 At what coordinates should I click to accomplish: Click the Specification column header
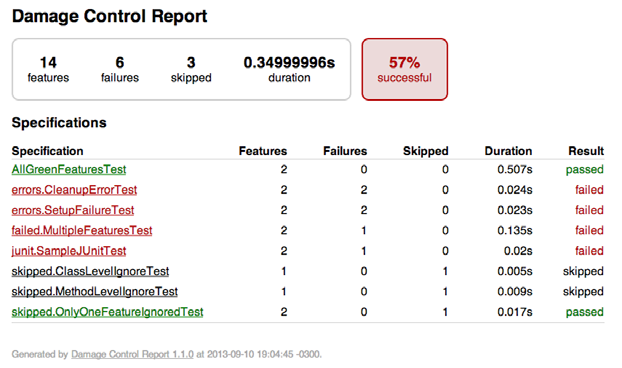point(47,151)
